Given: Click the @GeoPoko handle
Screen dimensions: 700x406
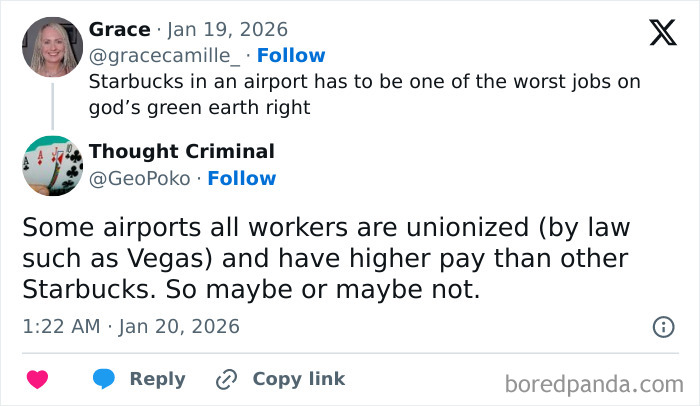Looking at the screenshot, I should click(x=140, y=178).
